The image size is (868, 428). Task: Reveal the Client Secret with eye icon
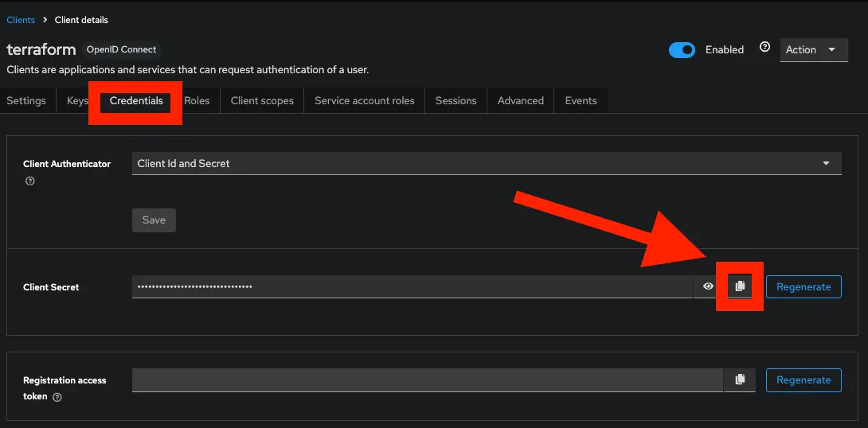point(708,286)
